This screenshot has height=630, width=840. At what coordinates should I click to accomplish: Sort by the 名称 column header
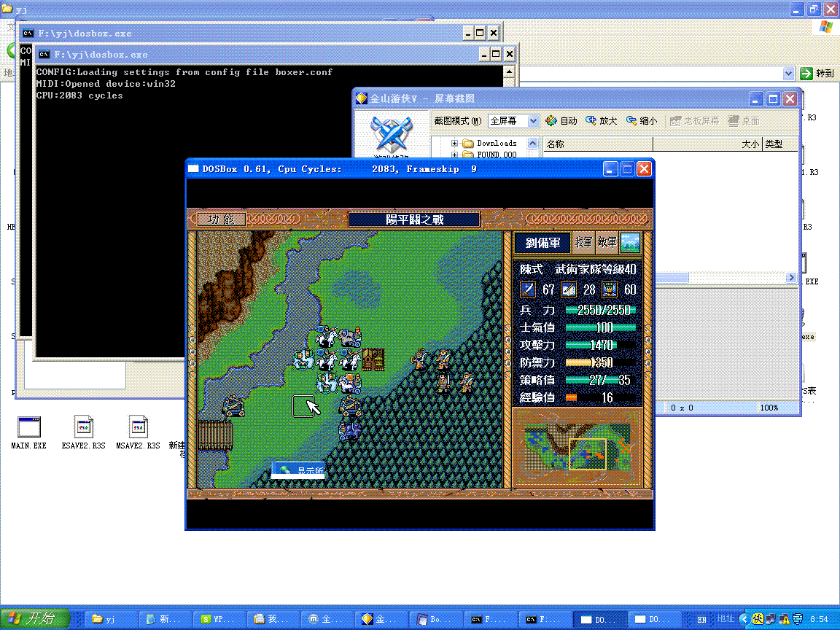pyautogui.click(x=598, y=144)
